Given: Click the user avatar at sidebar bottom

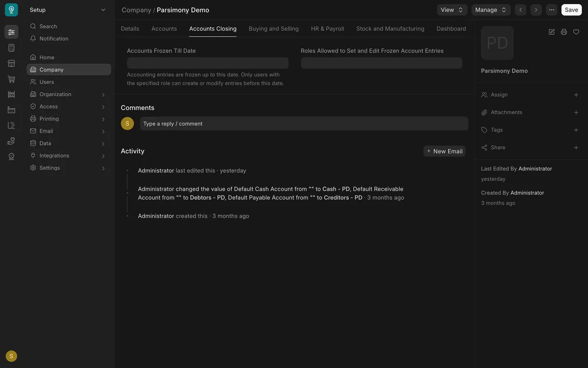Looking at the screenshot, I should [11, 356].
